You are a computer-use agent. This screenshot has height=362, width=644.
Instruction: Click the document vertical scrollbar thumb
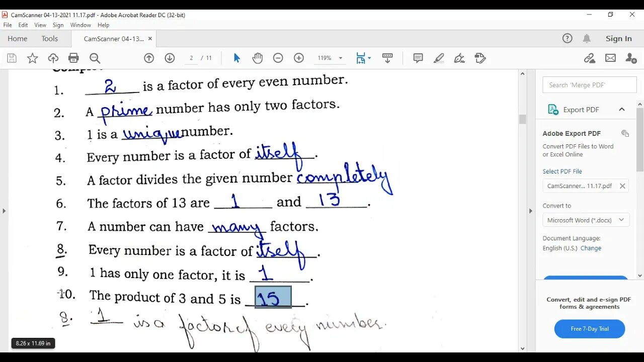tap(522, 119)
